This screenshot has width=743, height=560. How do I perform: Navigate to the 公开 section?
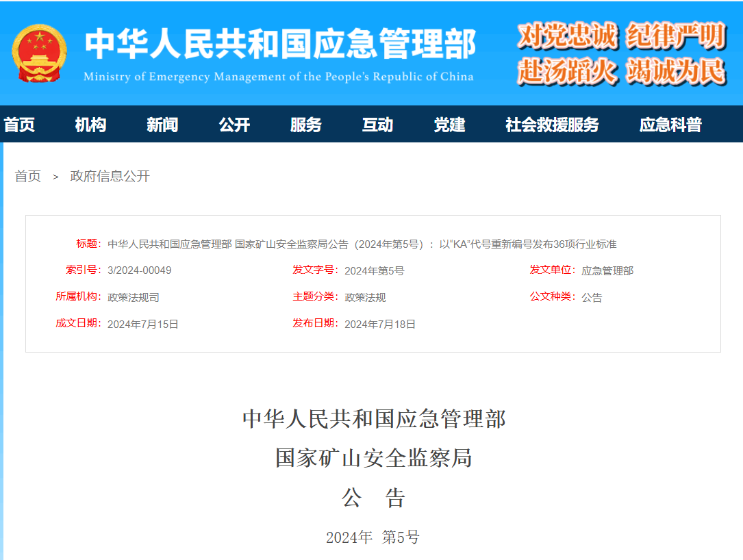pos(234,125)
